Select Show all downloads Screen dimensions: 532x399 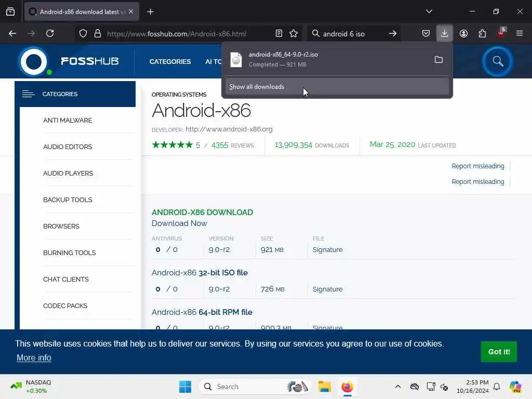pos(337,87)
